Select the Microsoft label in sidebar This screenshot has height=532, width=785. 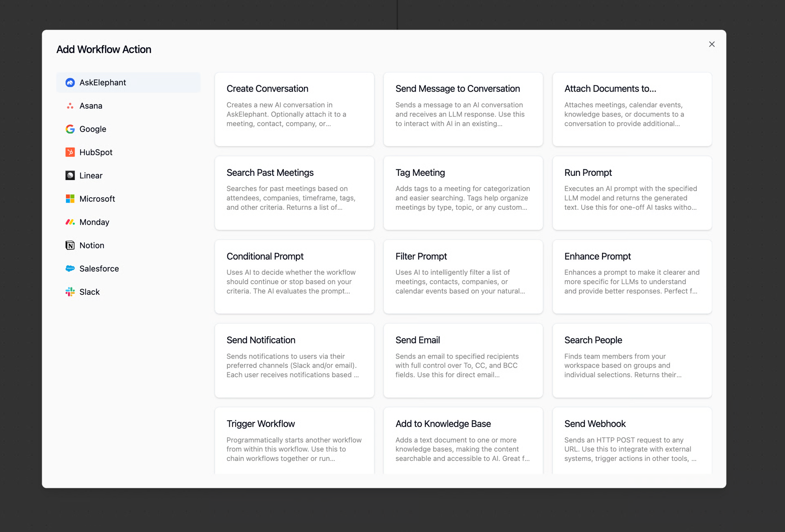tap(97, 199)
